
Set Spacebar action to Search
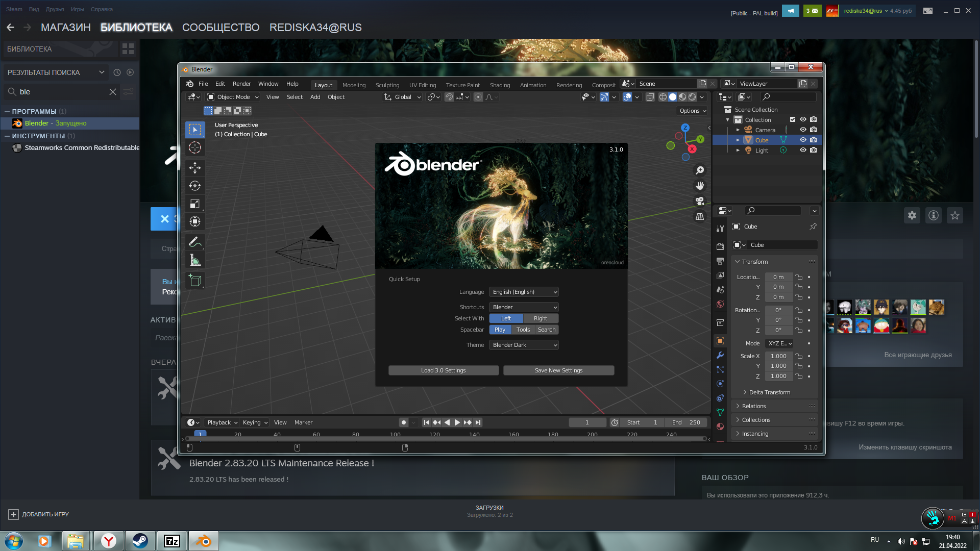click(547, 330)
